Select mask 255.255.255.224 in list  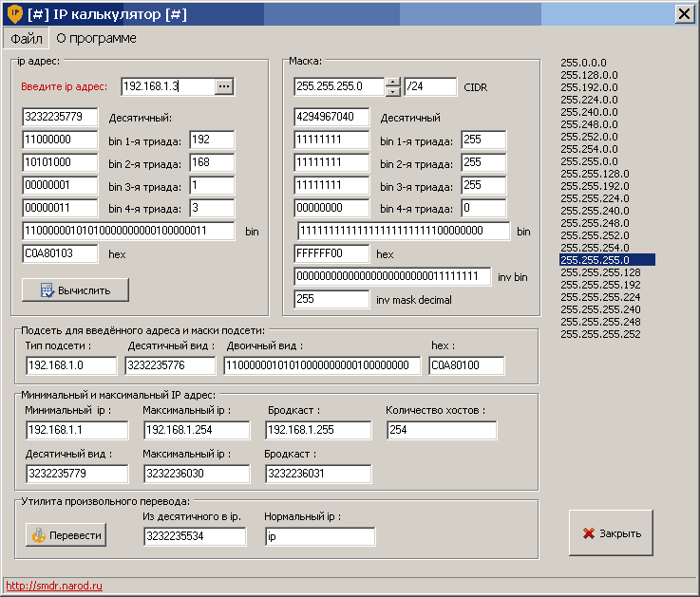tap(600, 297)
